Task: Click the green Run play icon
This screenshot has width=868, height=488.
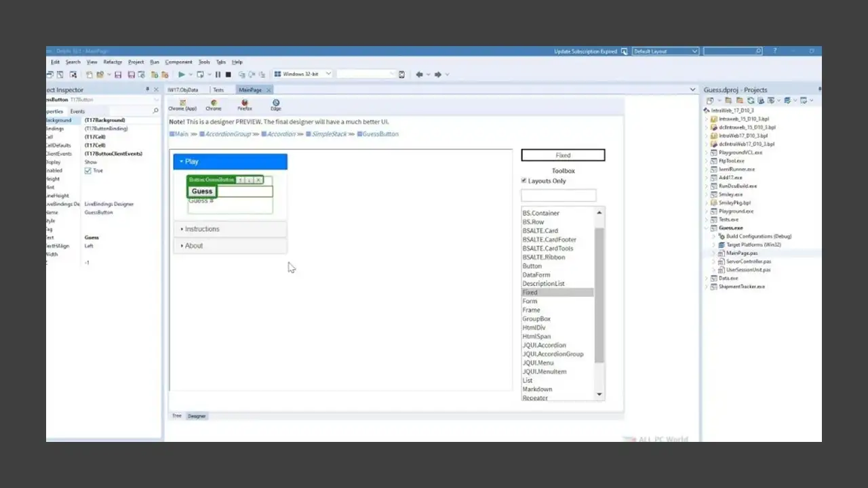Action: click(181, 75)
